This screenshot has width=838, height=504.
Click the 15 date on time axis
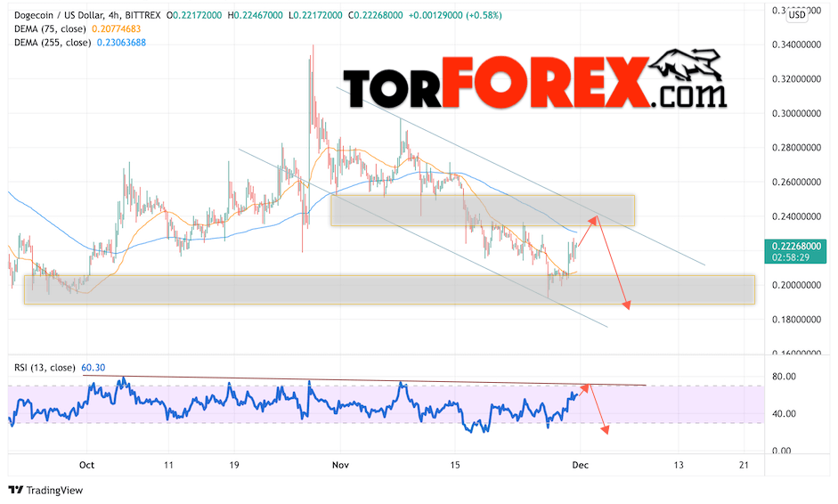coord(454,465)
